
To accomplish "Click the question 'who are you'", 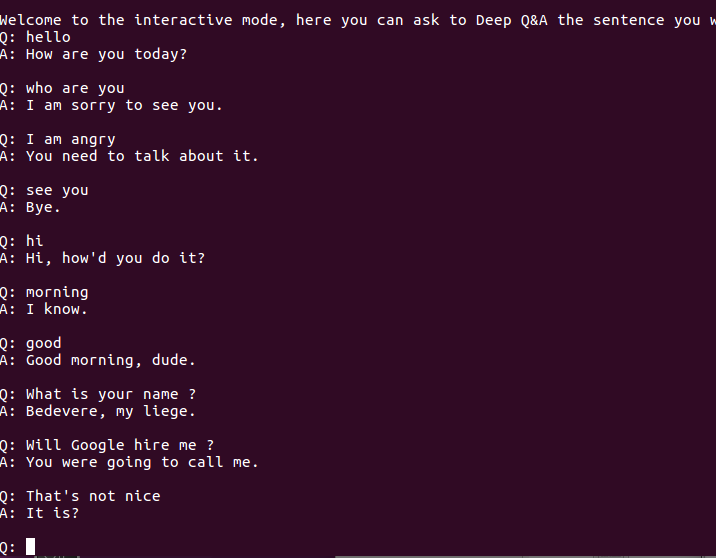I will click(x=75, y=88).
